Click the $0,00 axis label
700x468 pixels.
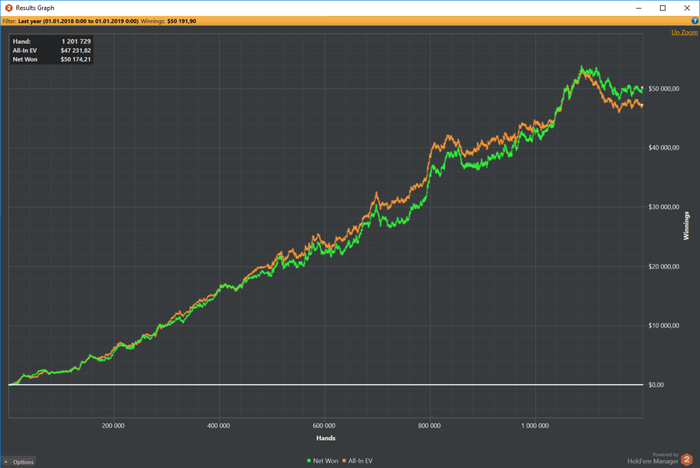point(656,384)
